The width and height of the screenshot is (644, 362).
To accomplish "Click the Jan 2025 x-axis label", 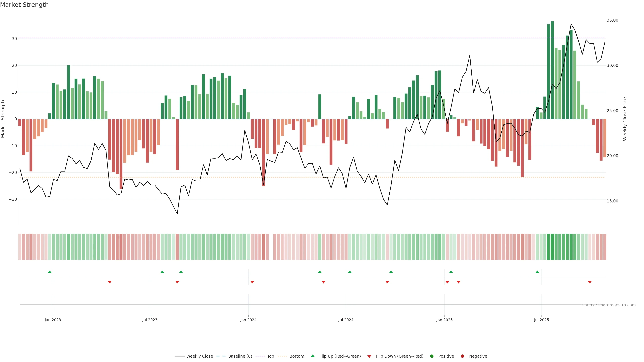I will 444,320.
